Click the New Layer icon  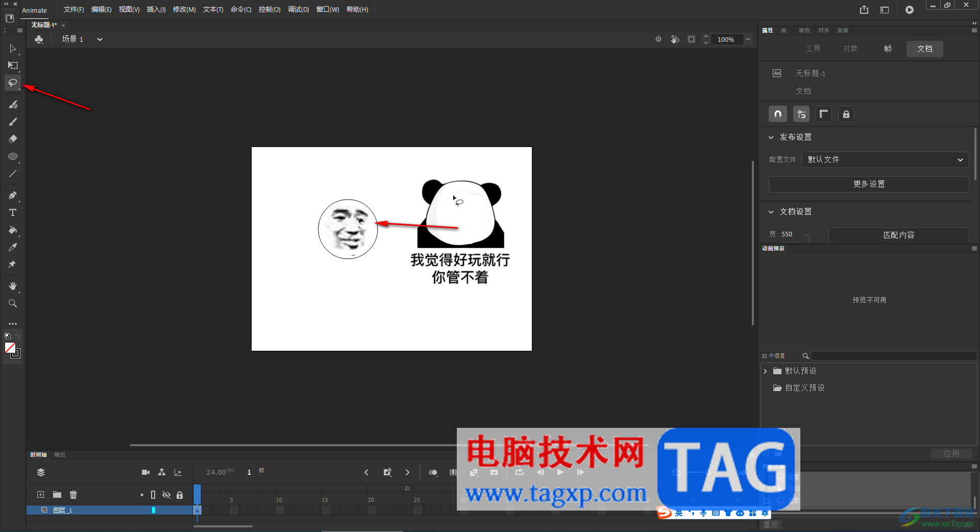pyautogui.click(x=41, y=495)
